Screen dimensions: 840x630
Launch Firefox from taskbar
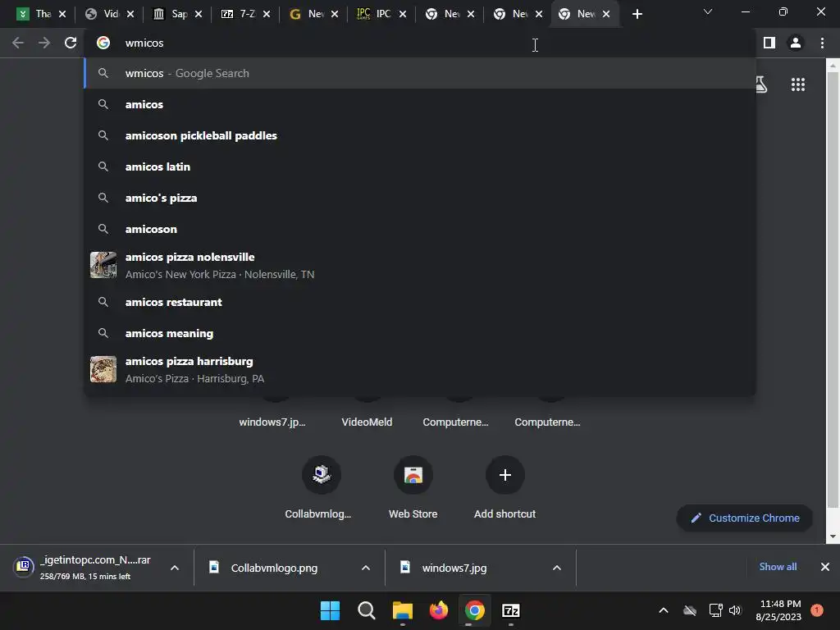coord(439,610)
